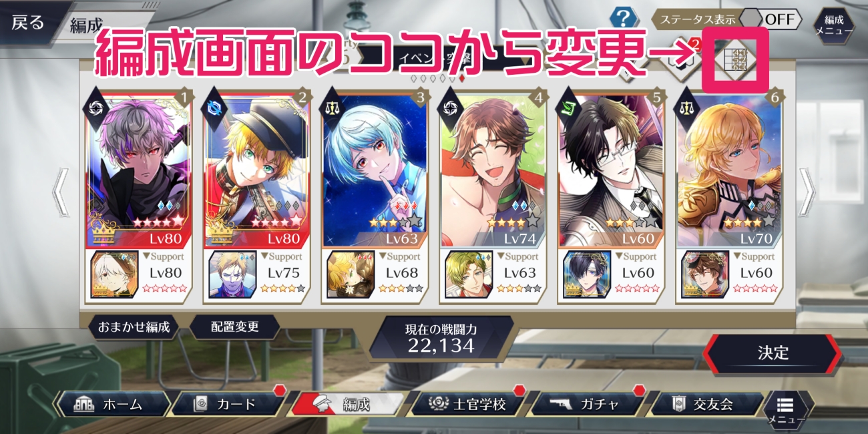Image resolution: width=868 pixels, height=434 pixels.
Task: Open the 士官学校 tab
Action: click(468, 404)
